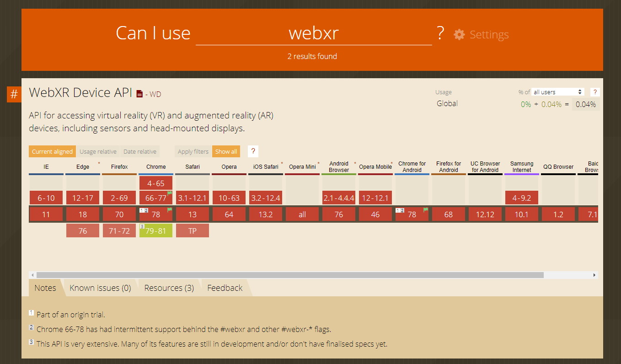The image size is (621, 364).
Task: Enable Date relative ordering
Action: [140, 151]
